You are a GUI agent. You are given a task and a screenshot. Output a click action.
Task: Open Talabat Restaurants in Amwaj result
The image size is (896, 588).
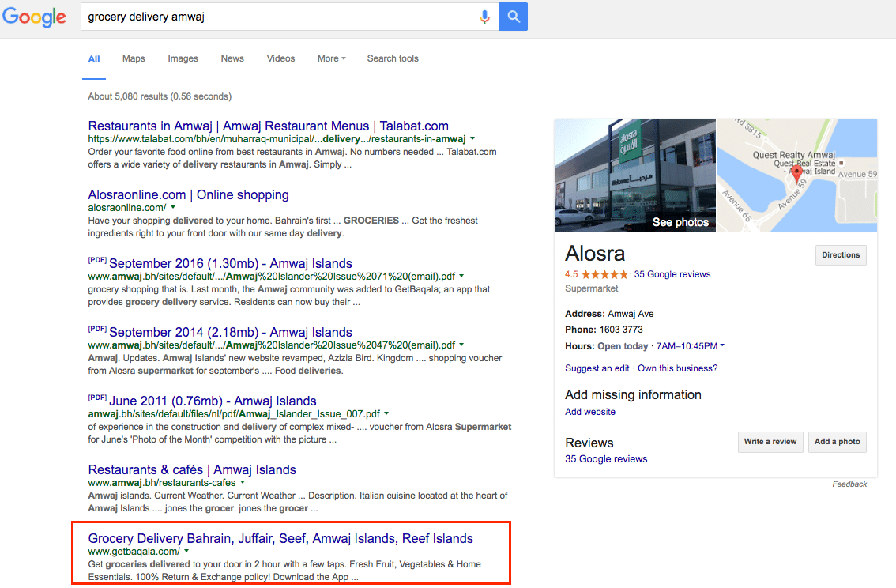coord(268,126)
